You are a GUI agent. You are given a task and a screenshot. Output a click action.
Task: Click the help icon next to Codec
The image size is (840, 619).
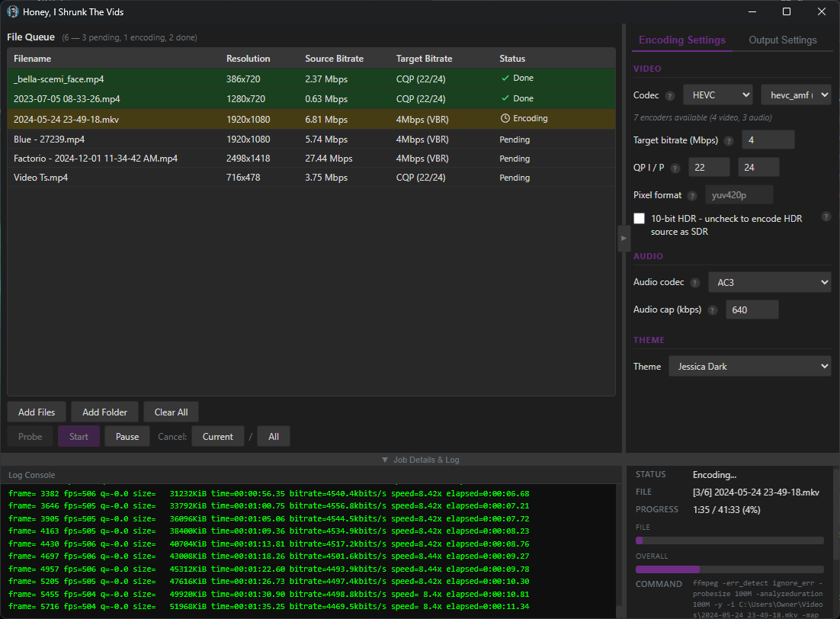pyautogui.click(x=670, y=96)
